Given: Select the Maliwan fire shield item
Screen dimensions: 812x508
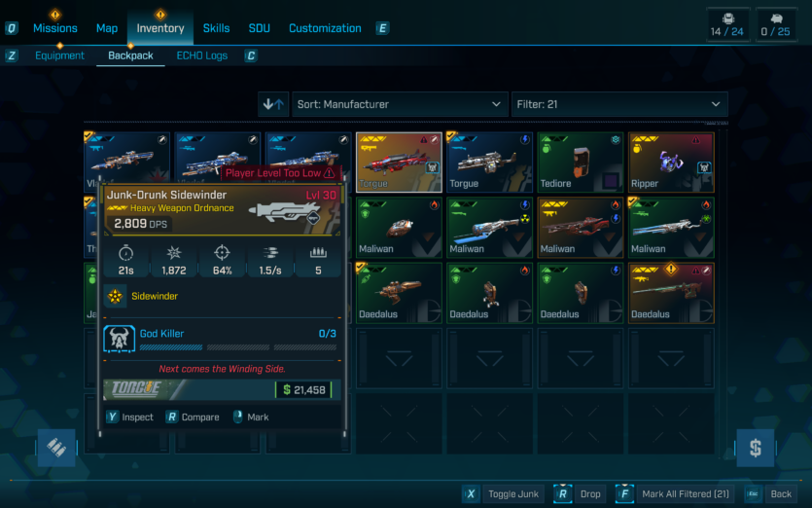Looking at the screenshot, I should [399, 228].
